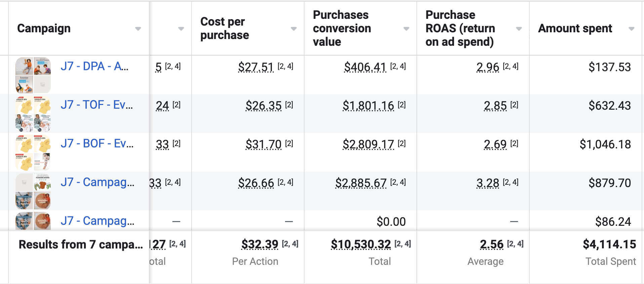Click the Amount spent column header
Viewport: 644px width, 284px height.
click(575, 28)
